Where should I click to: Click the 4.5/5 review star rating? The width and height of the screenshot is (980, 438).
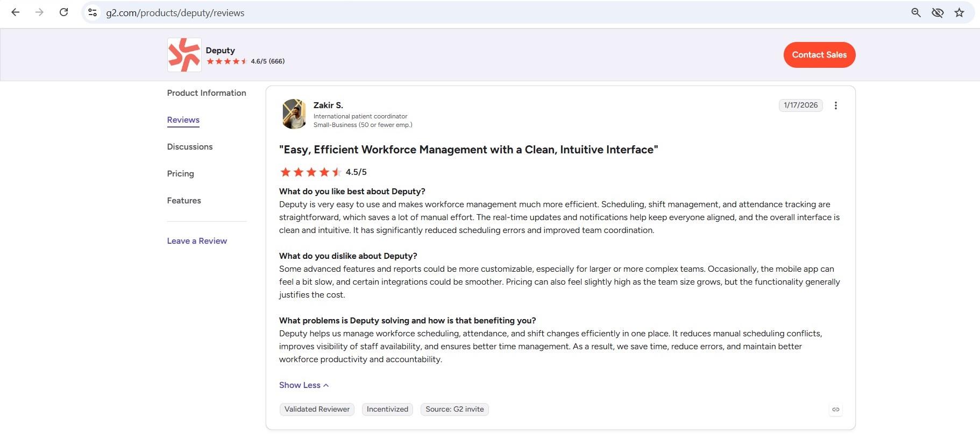pos(310,172)
